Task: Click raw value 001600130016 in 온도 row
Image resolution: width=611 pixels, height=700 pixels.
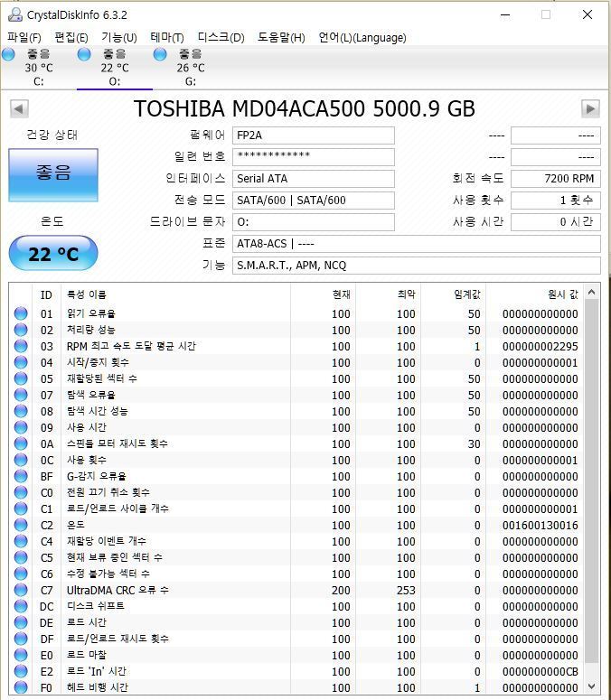Action: point(540,525)
